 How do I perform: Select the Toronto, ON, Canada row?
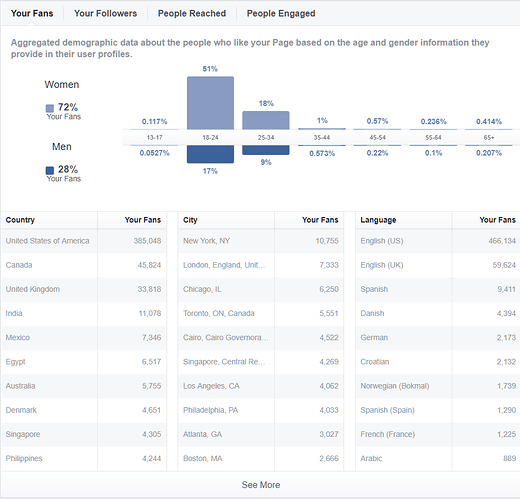261,313
